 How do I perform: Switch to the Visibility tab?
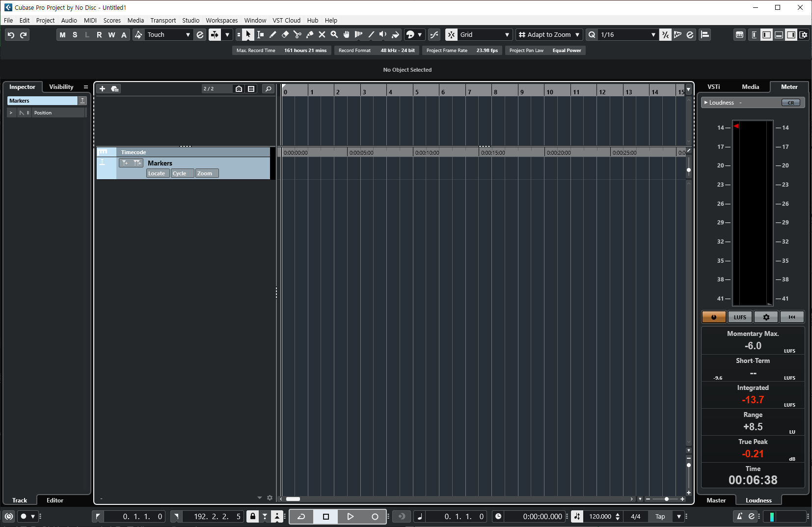pos(61,87)
